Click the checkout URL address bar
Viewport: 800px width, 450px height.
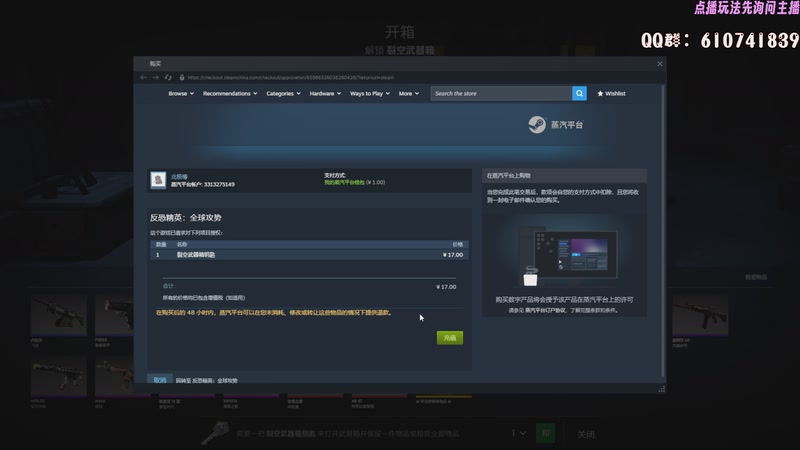coord(291,78)
